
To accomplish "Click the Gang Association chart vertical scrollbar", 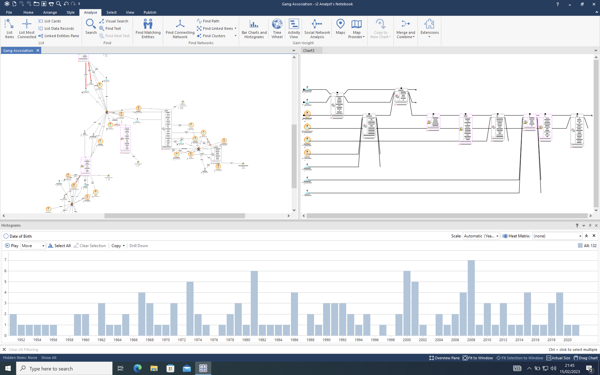I will [x=294, y=156].
